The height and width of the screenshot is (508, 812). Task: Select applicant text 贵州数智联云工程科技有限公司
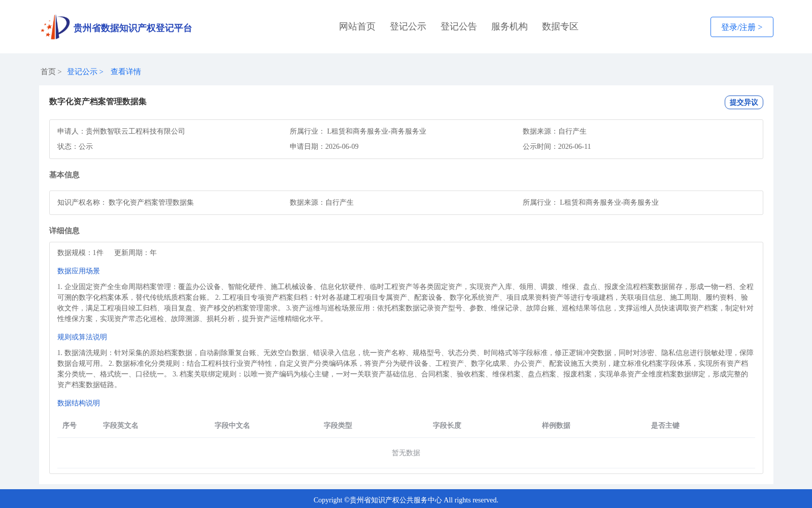pos(136,131)
